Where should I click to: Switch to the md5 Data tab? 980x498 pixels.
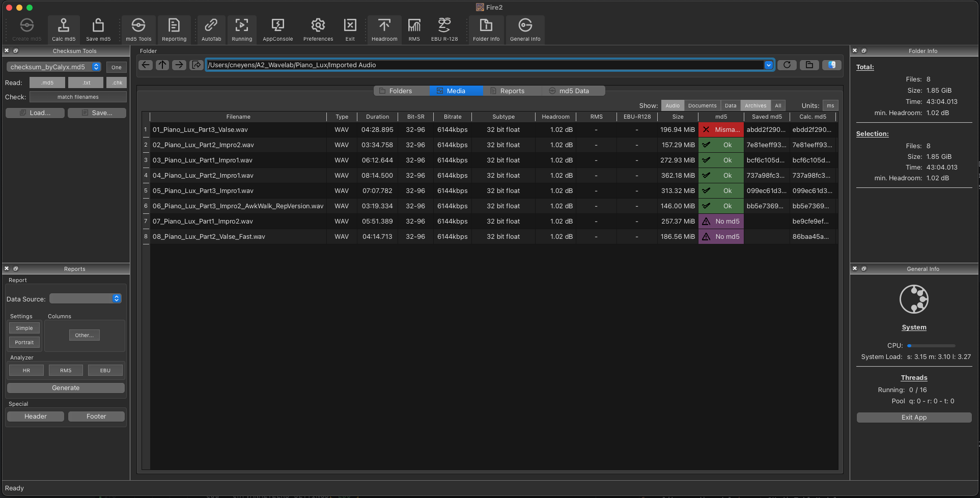click(574, 91)
